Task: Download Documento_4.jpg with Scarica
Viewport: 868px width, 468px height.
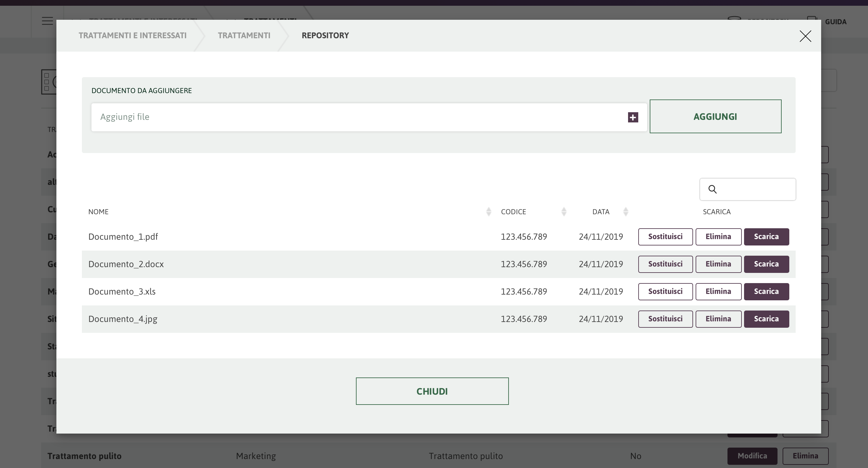Action: click(x=766, y=319)
